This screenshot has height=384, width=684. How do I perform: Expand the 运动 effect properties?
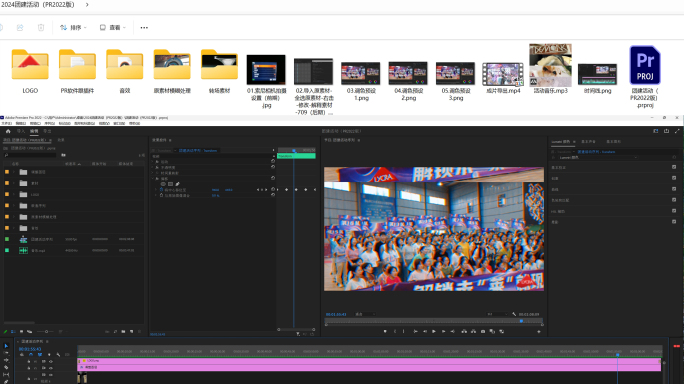153,161
